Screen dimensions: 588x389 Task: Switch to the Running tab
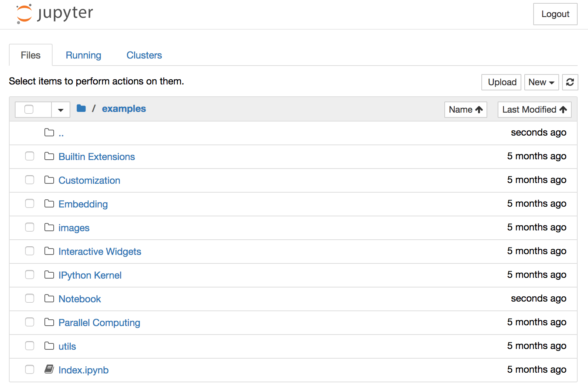point(83,55)
